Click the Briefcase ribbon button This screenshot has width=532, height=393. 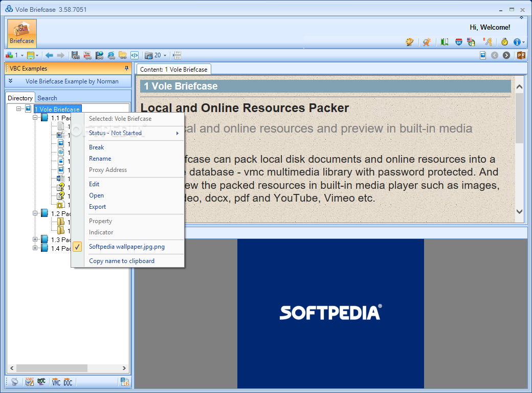click(x=21, y=33)
